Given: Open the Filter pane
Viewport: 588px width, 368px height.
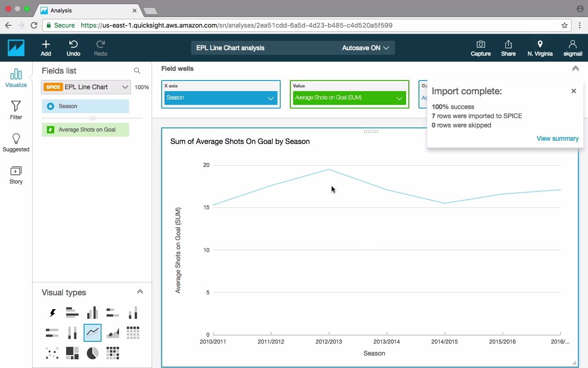Looking at the screenshot, I should click(16, 110).
